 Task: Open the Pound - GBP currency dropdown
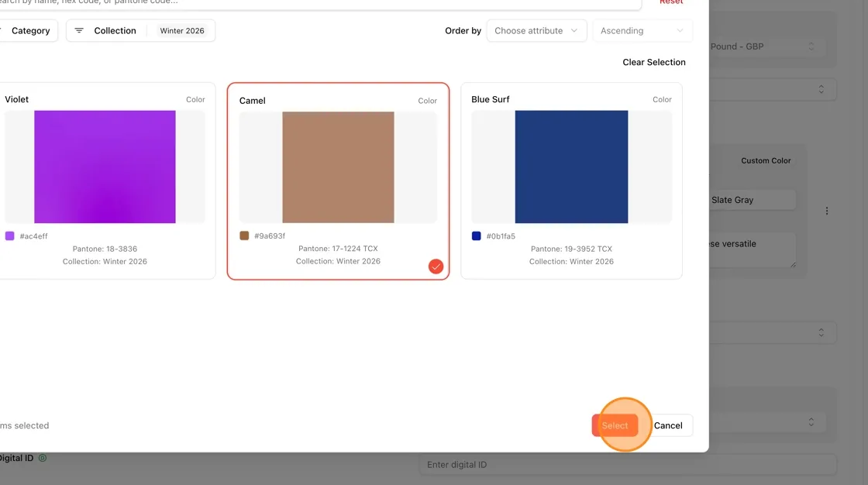[x=767, y=46]
